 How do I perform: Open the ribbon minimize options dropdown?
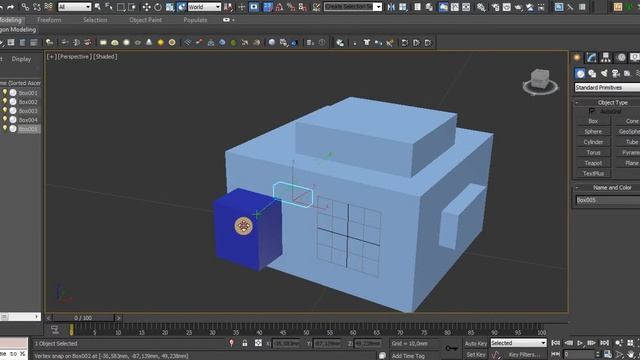229,20
